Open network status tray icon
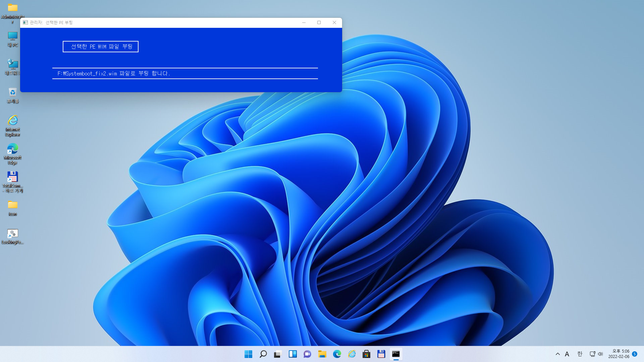This screenshot has height=362, width=644. 592,354
